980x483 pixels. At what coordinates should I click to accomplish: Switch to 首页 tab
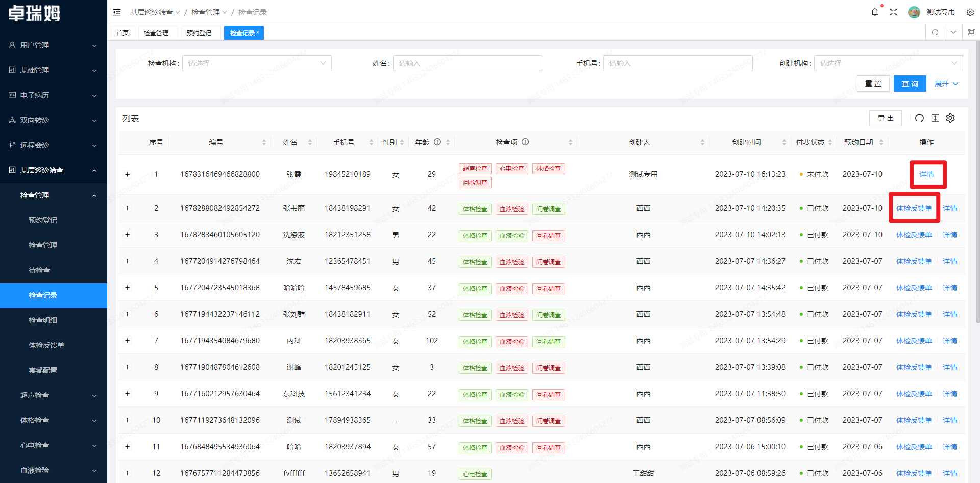coord(122,33)
